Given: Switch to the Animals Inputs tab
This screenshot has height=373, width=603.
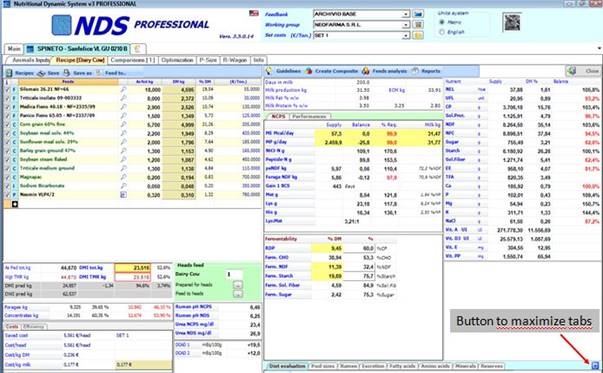Looking at the screenshot, I should (30, 60).
